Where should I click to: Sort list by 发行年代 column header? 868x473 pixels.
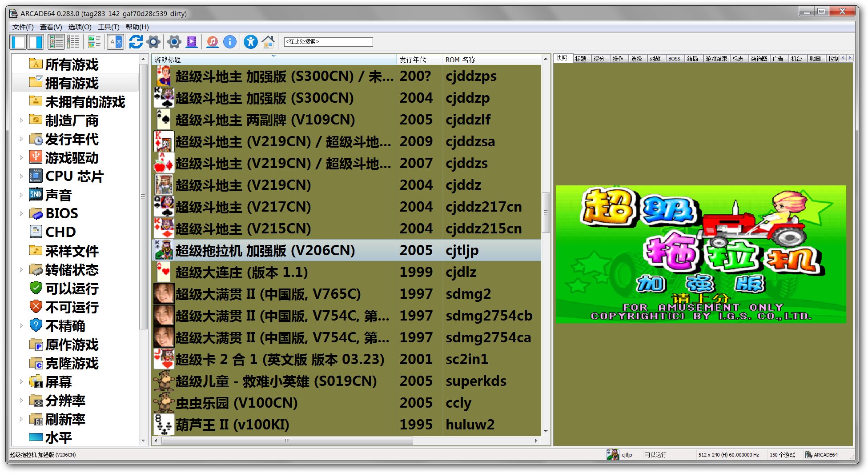pos(412,60)
